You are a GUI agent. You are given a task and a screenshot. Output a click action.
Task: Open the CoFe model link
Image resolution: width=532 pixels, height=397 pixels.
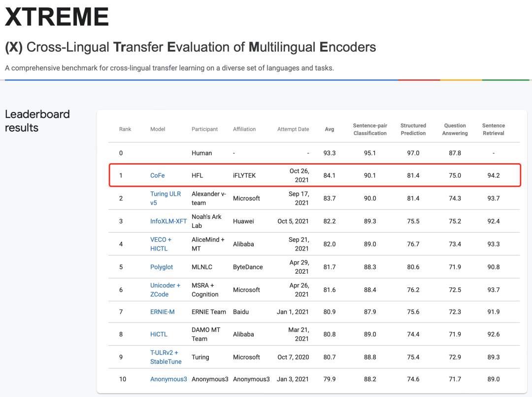point(158,176)
